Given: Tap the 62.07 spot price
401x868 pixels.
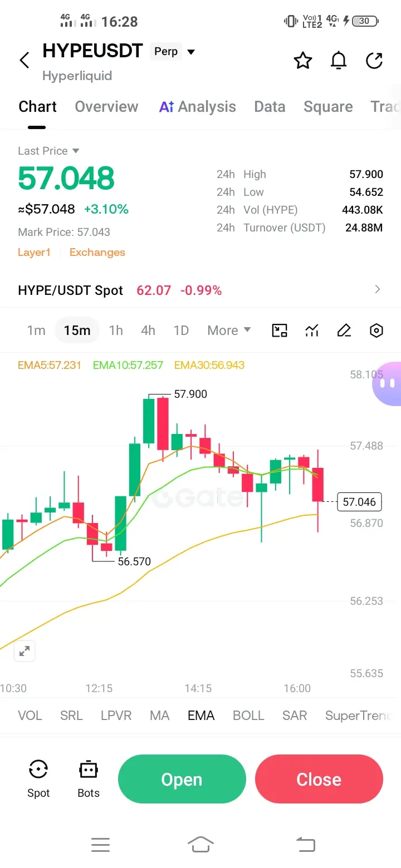Looking at the screenshot, I should pyautogui.click(x=154, y=290).
